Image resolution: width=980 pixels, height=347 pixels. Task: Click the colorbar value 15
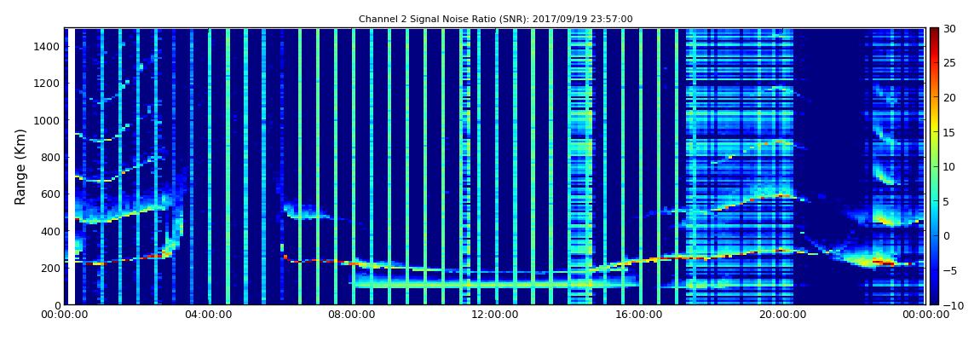(x=949, y=132)
